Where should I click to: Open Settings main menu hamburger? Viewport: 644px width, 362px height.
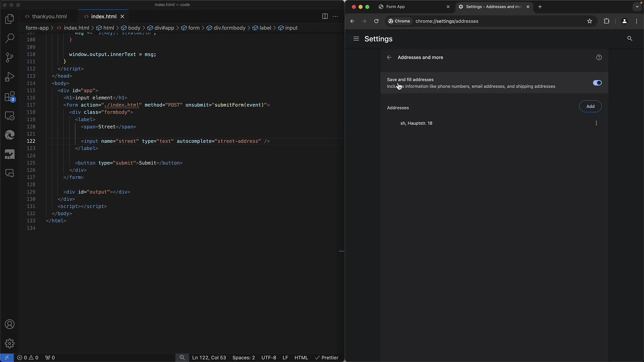point(356,39)
